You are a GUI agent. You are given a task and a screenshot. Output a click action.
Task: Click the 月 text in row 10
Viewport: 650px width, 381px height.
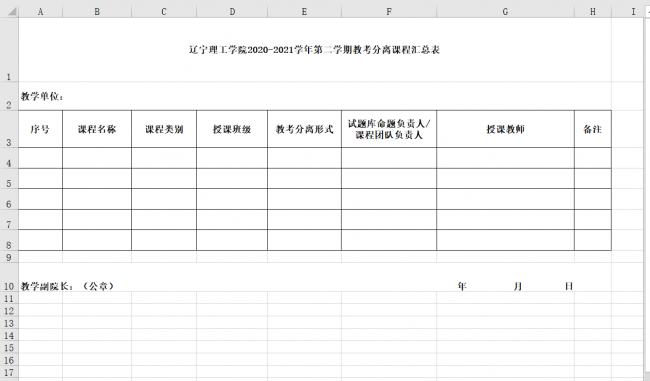tap(518, 286)
